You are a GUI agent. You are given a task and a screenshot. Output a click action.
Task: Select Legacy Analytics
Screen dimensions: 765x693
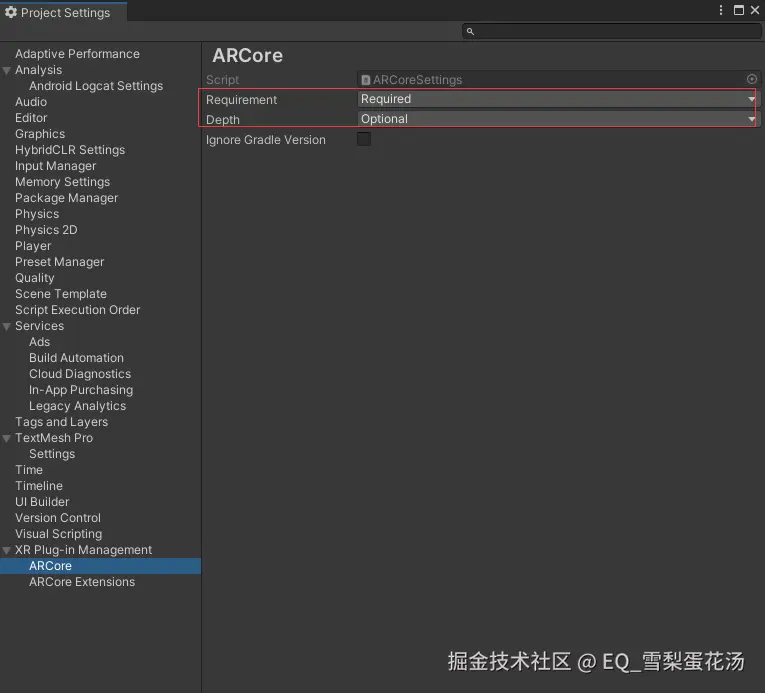point(77,406)
